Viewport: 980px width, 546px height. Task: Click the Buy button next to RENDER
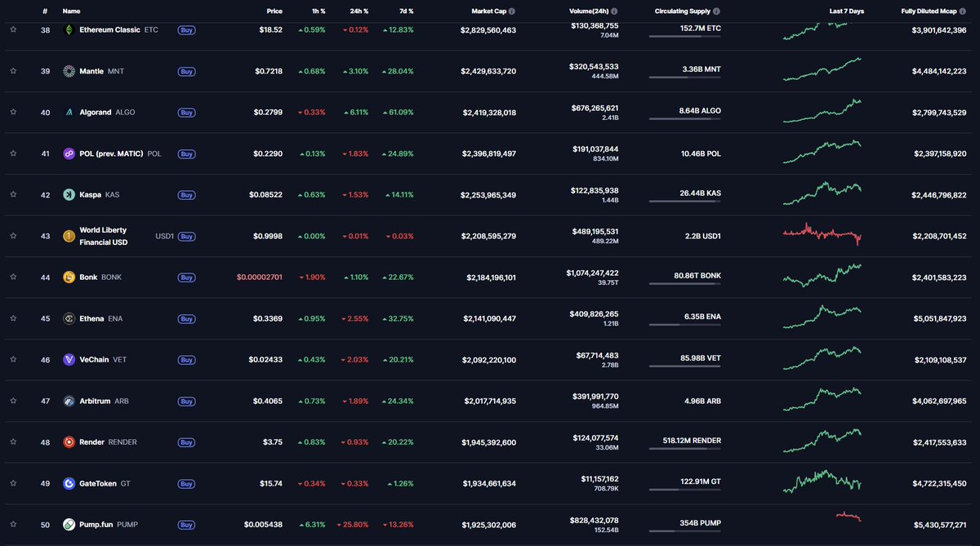(x=187, y=442)
